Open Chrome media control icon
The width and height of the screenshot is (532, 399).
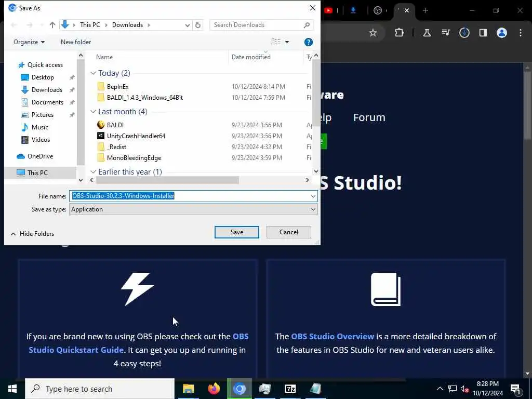(446, 33)
